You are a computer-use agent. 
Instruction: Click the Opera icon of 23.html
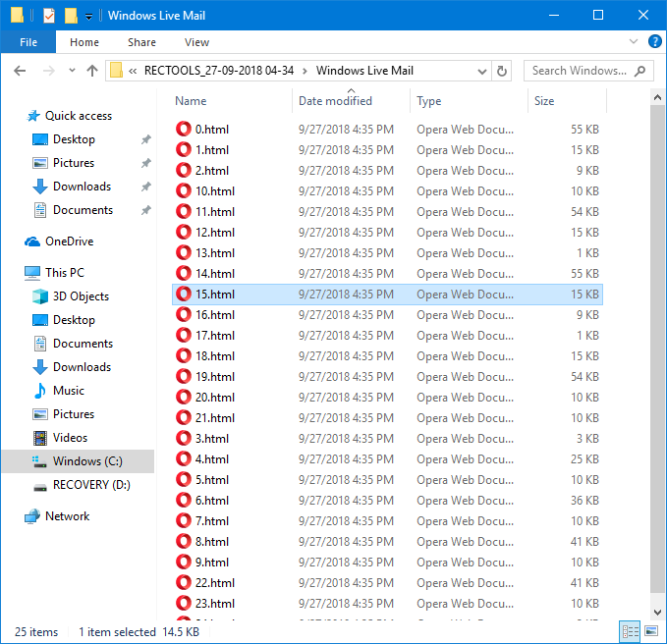(184, 603)
